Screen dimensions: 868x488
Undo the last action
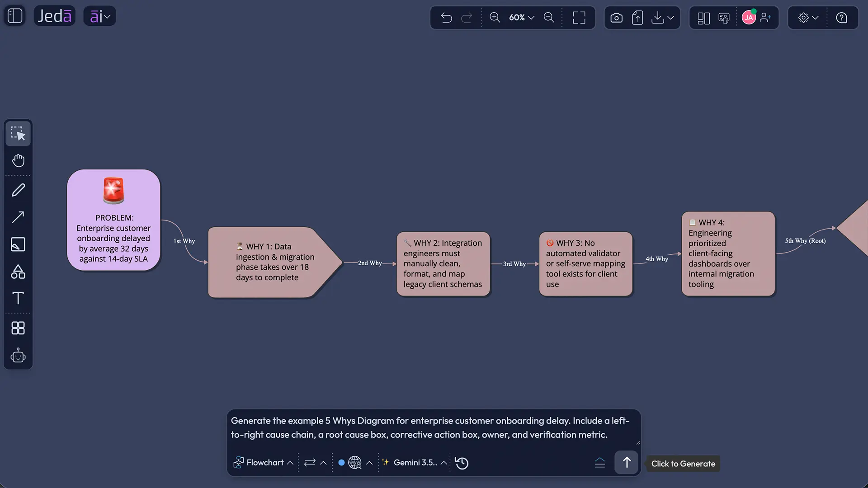(446, 18)
